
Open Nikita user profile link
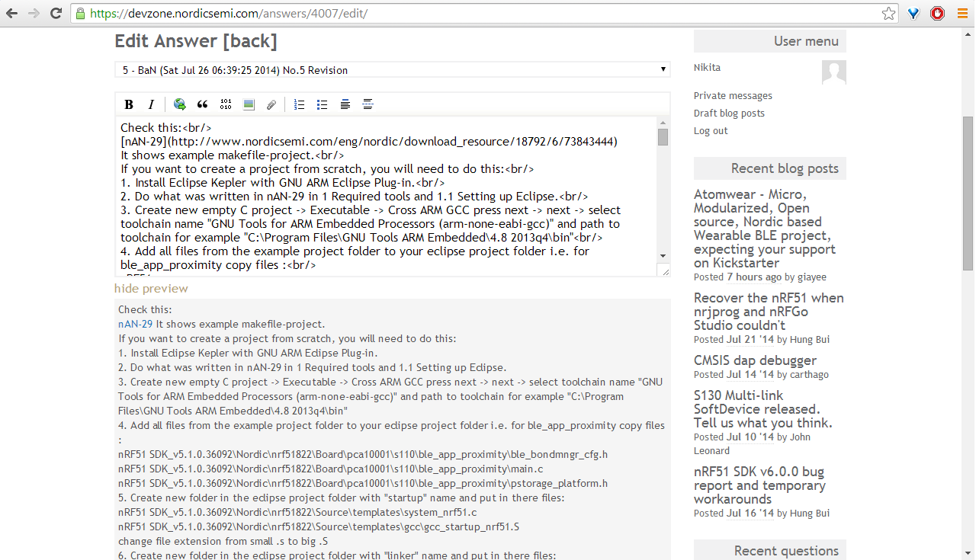(707, 67)
